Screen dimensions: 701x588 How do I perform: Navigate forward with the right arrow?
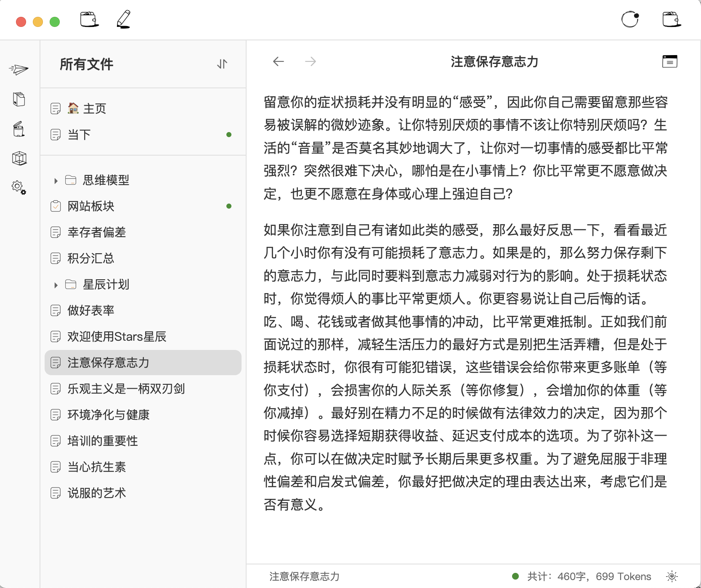[311, 62]
